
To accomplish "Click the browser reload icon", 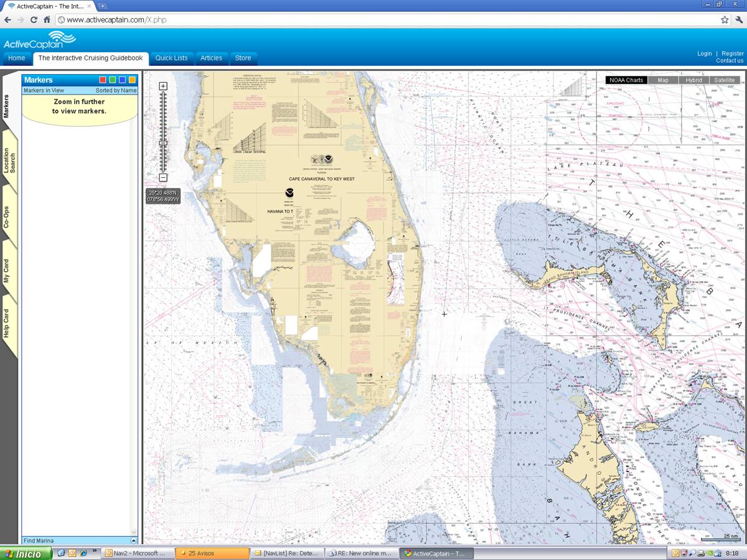I will pyautogui.click(x=34, y=20).
